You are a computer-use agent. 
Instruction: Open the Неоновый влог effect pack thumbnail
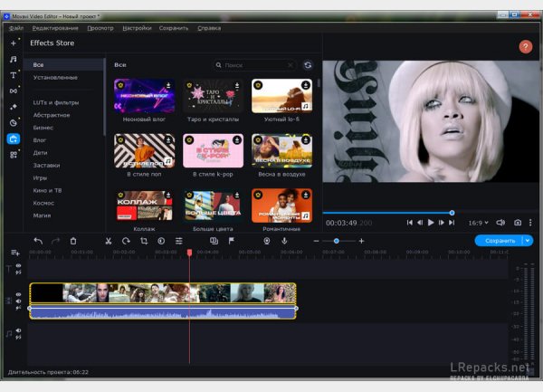coord(145,96)
